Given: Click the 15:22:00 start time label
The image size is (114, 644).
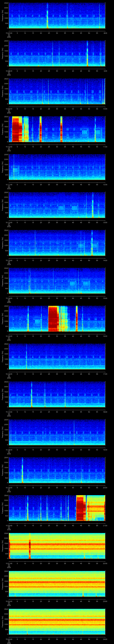Looking at the screenshot, I should click(x=9, y=601).
